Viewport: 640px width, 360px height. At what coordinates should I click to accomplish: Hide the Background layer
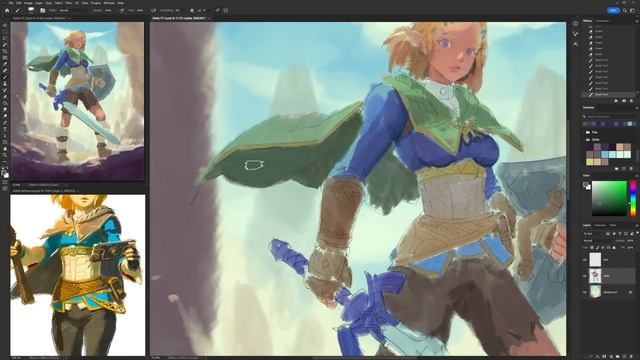click(x=584, y=292)
